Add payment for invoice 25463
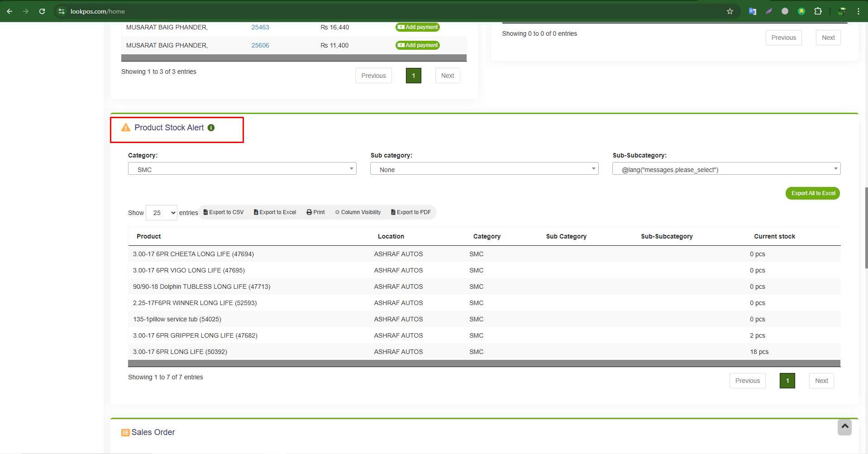The height and width of the screenshot is (454, 868). click(418, 27)
